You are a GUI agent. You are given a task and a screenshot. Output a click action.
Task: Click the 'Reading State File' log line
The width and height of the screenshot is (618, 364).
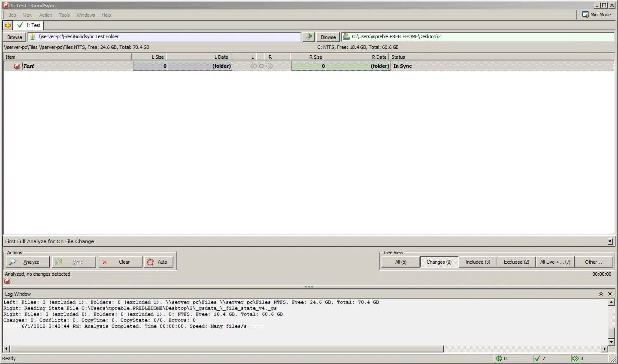[140, 308]
